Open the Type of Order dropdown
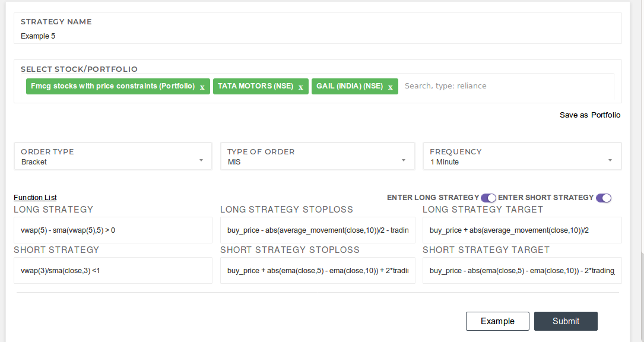644x342 pixels. click(x=404, y=159)
